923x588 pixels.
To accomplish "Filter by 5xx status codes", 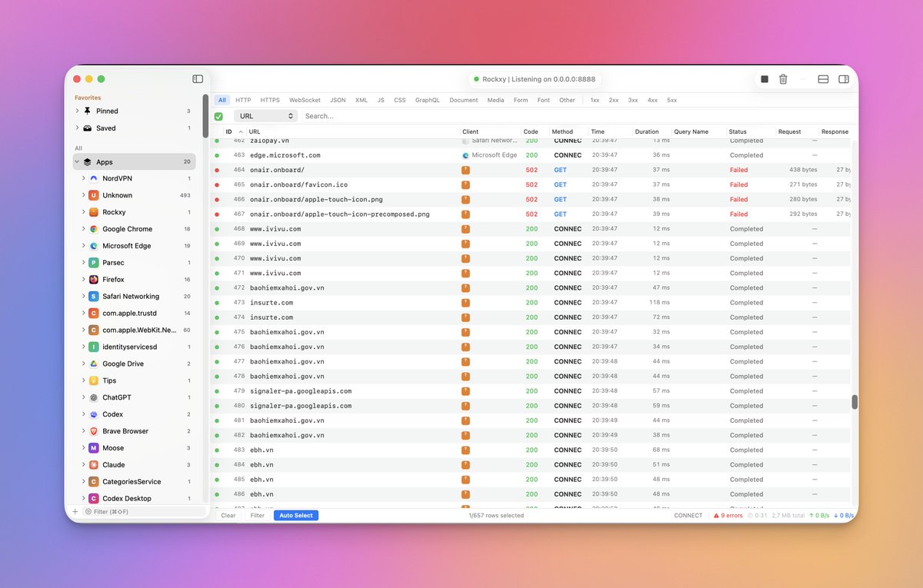I will coord(672,100).
